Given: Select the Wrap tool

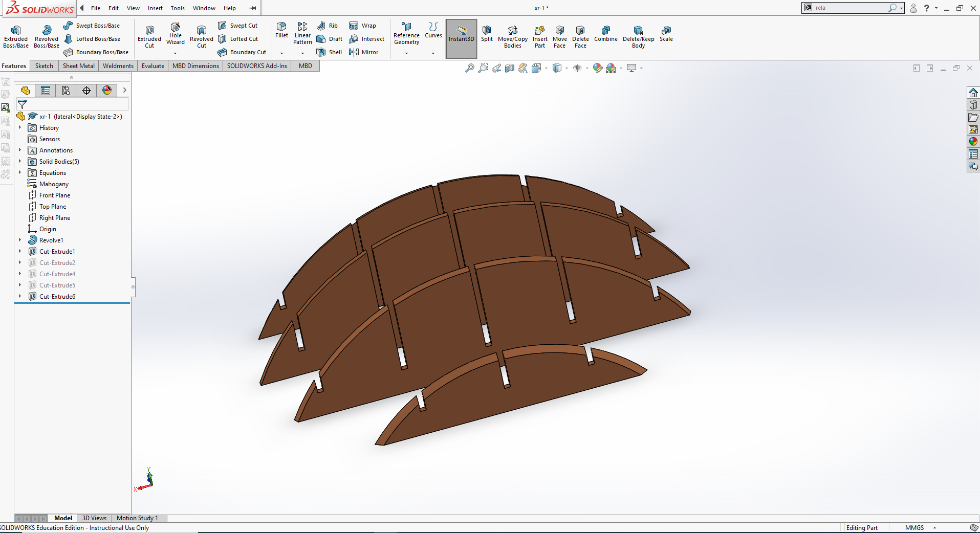Looking at the screenshot, I should 362,26.
